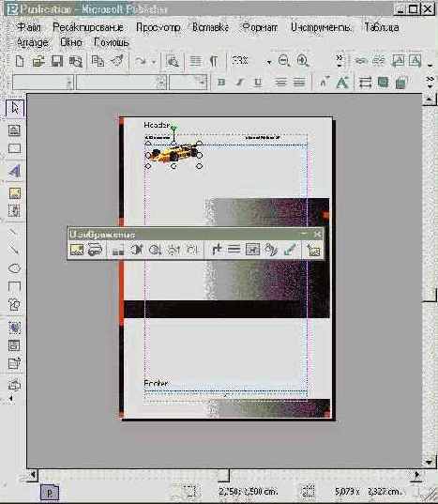Close the floating picture toolbar
The image size is (438, 504).
point(318,234)
